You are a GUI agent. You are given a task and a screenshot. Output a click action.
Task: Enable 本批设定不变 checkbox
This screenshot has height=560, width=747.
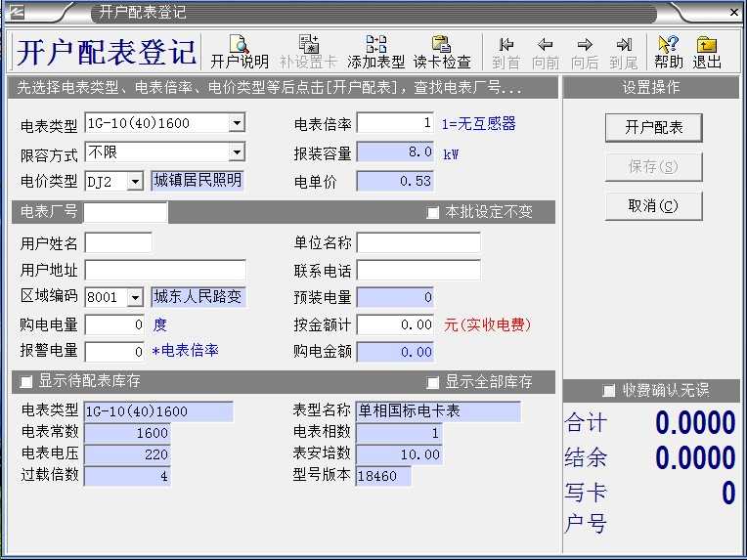click(x=433, y=213)
